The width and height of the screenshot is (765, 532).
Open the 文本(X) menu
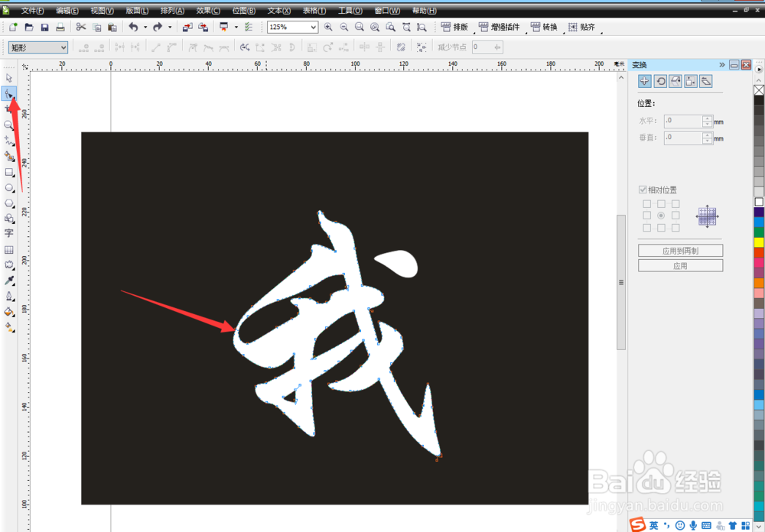pos(279,11)
